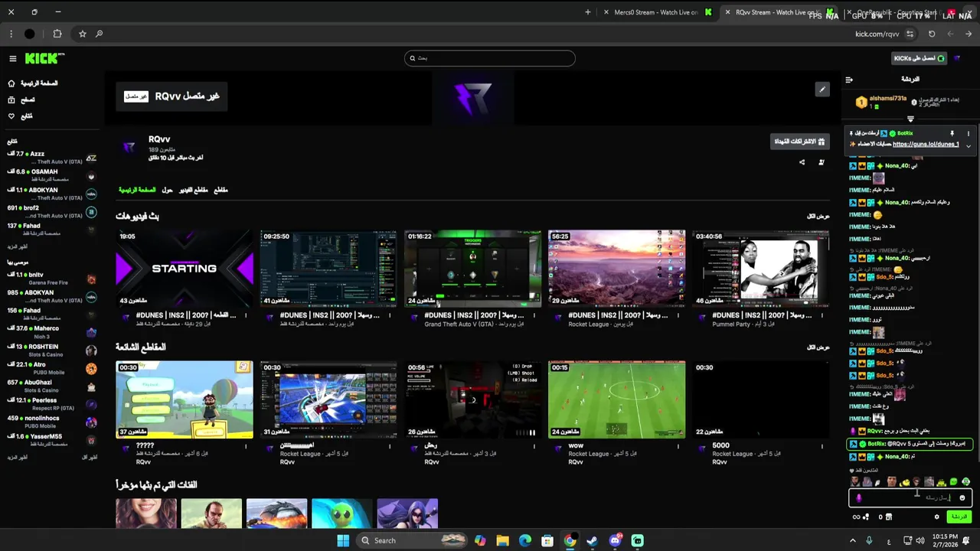Click the Windows Start button

click(x=343, y=540)
